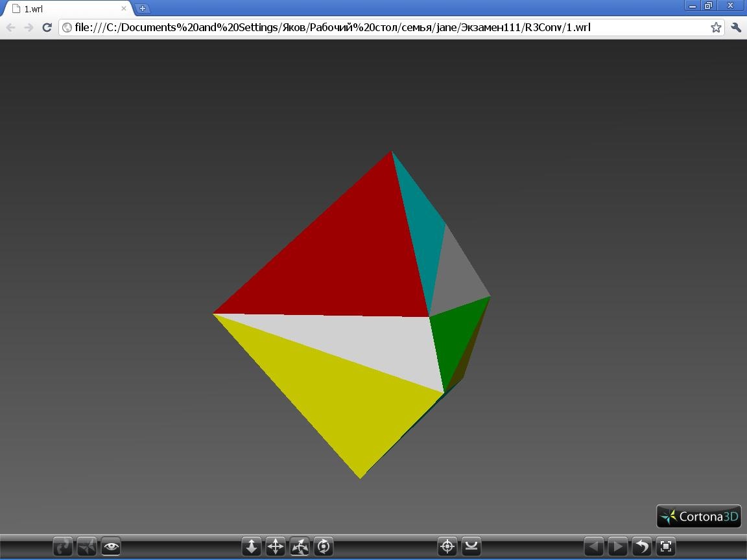Open the Cortona3D logo link

[x=698, y=517]
